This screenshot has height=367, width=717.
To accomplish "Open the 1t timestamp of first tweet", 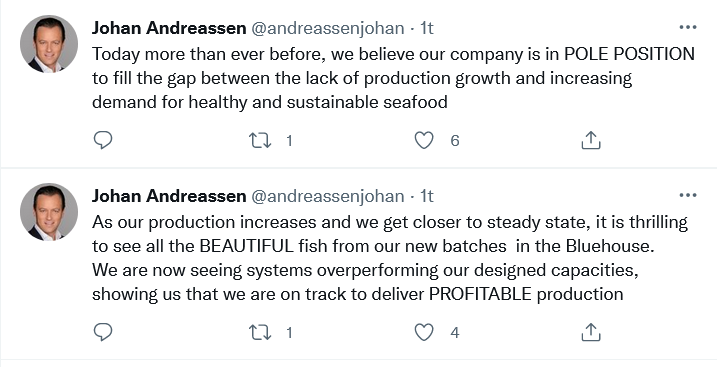I will tap(427, 28).
